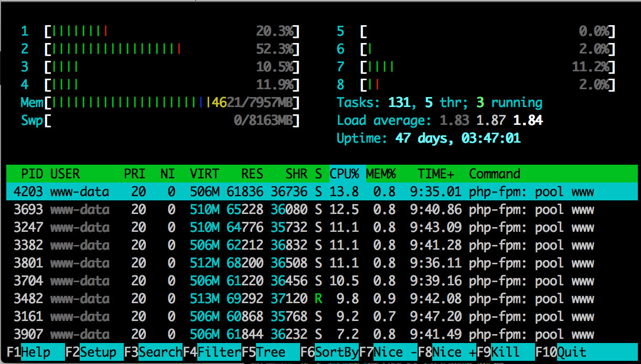The width and height of the screenshot is (641, 364).
Task: Click the green R running state indicator
Action: pyautogui.click(x=318, y=299)
